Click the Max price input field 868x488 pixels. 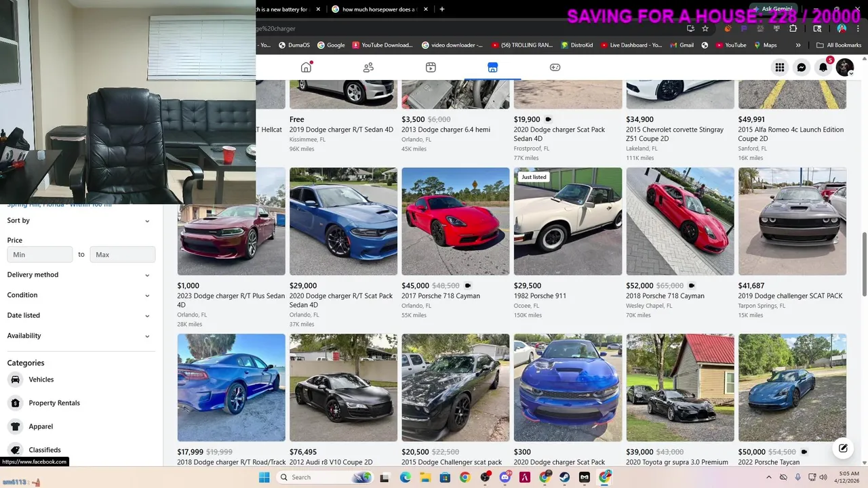click(123, 254)
